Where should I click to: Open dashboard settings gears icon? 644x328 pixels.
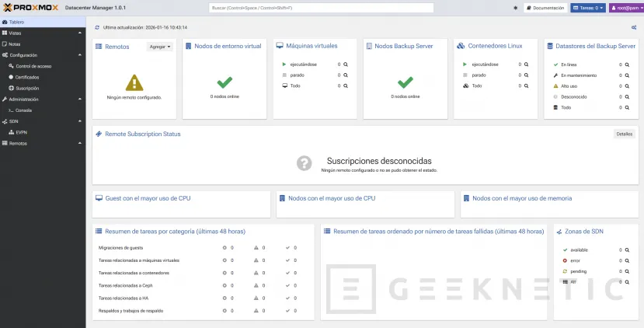coord(634,27)
